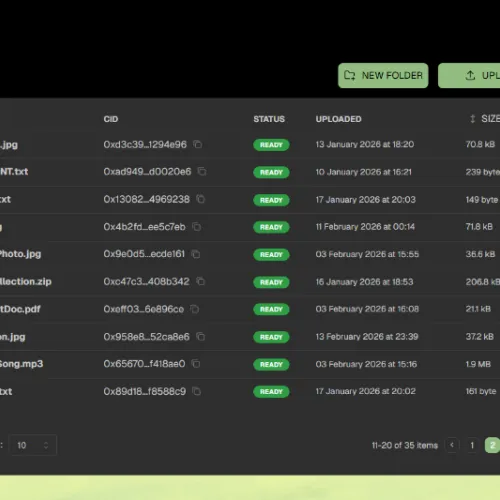Select page 1 in pagination
Viewport: 500px width, 500px height.
click(472, 445)
